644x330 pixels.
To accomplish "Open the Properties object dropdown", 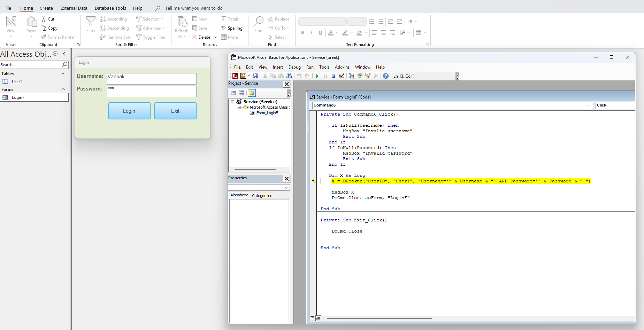I will coord(287,188).
